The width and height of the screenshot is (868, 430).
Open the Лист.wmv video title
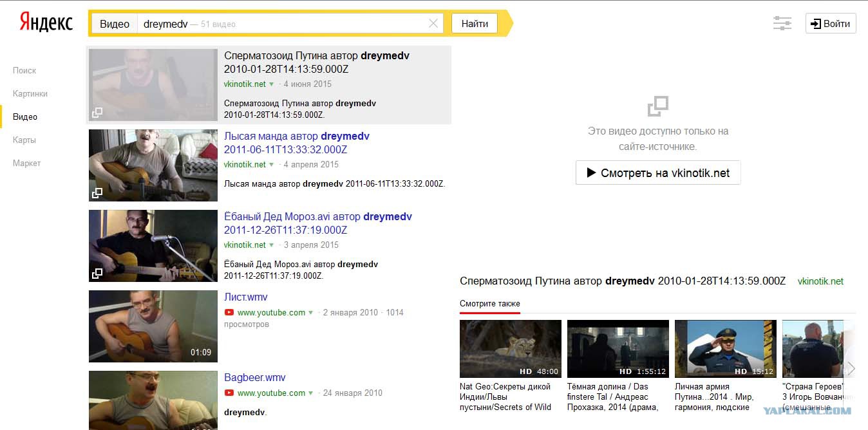click(x=246, y=297)
